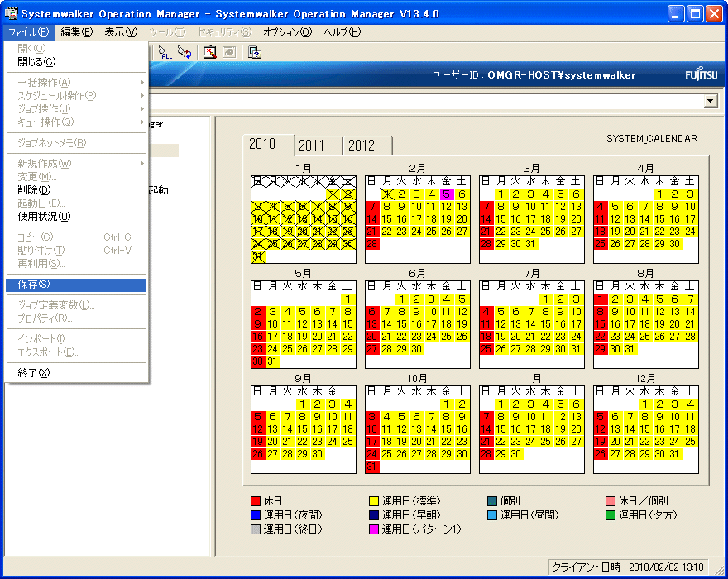Click the grayed-out disc toolbar icon
Screen dimensions: 728x579
[229, 52]
